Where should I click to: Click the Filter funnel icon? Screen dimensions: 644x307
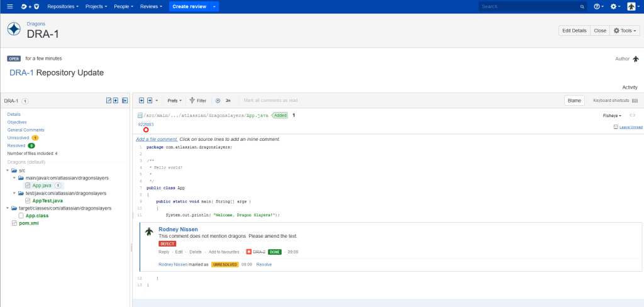[x=192, y=101]
